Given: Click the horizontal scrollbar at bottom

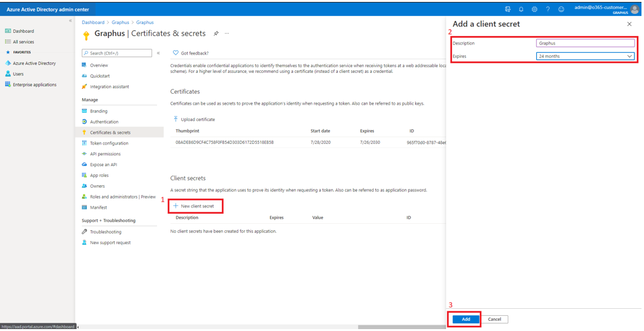Looking at the screenshot, I should click(401, 327).
